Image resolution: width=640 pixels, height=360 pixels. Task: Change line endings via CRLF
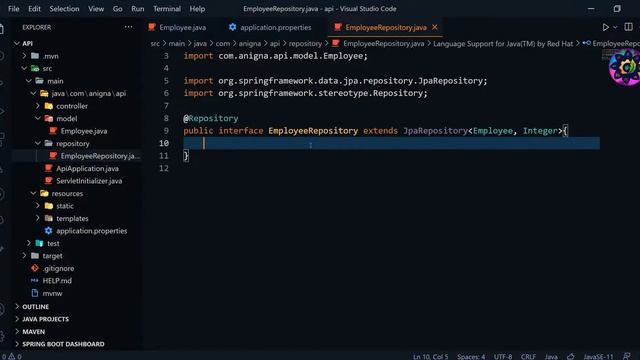[528, 356]
